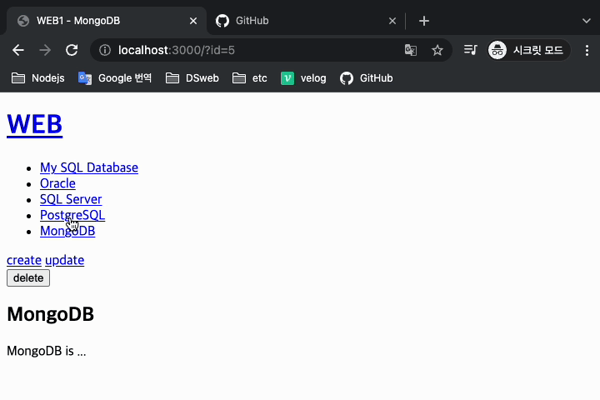Click the WEB heading link
Image resolution: width=600 pixels, height=400 pixels.
click(x=34, y=124)
